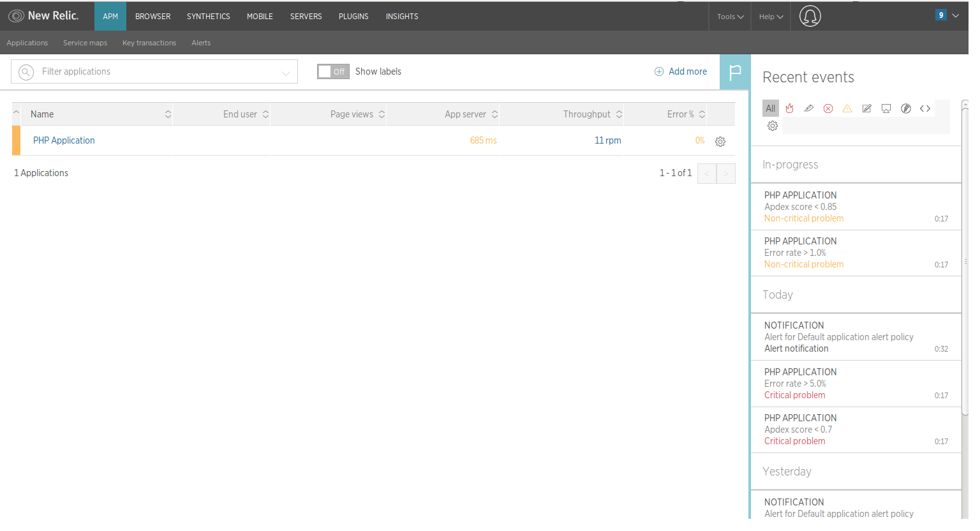
Task: Select the All events filter
Action: click(x=771, y=108)
